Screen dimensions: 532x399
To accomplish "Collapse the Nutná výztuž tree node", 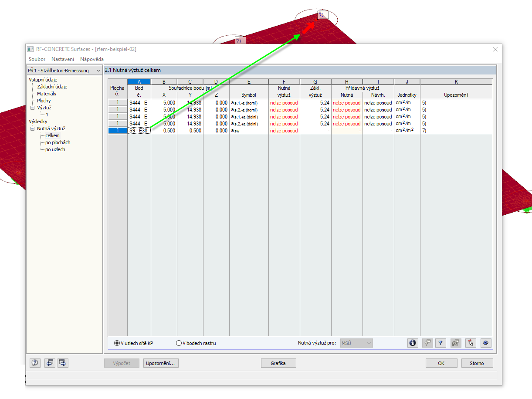I will (x=33, y=128).
